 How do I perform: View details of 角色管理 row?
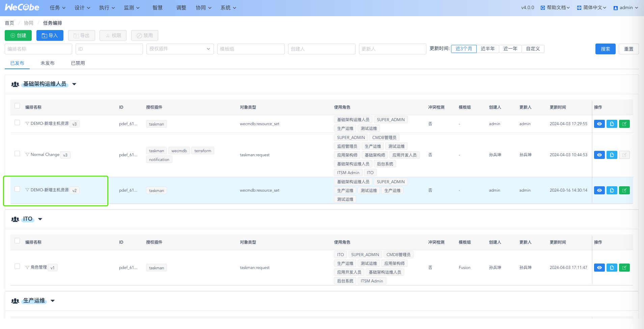599,268
